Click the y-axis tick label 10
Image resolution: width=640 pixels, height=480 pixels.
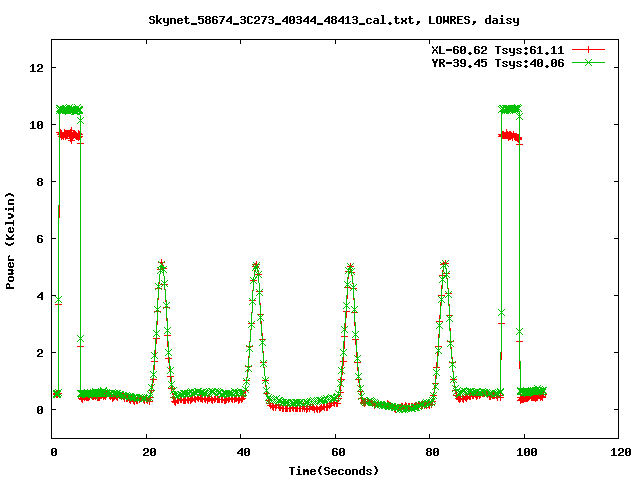click(x=36, y=125)
